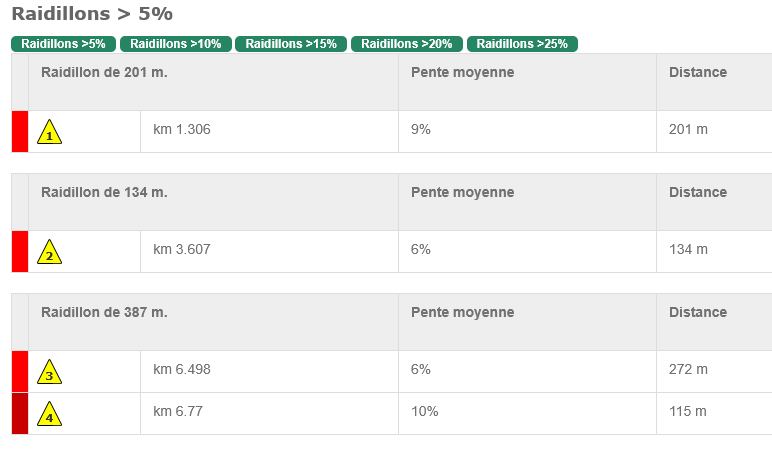Click the Raidillon de 201 m. header
Screen dimensions: 772x459
click(104, 72)
